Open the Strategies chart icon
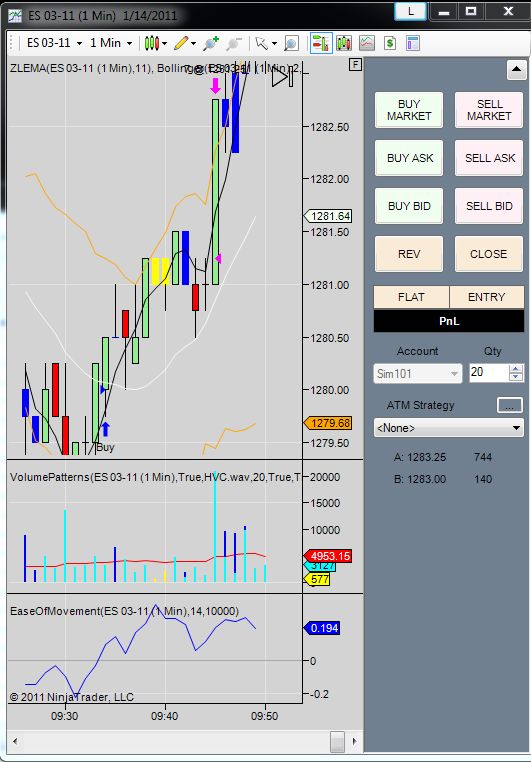The height and width of the screenshot is (762, 531). tap(367, 43)
